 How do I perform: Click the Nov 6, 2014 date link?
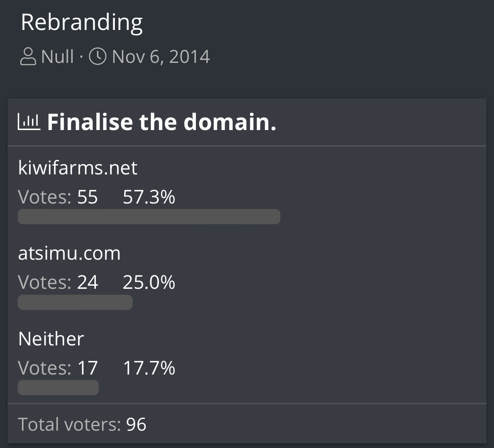[161, 57]
